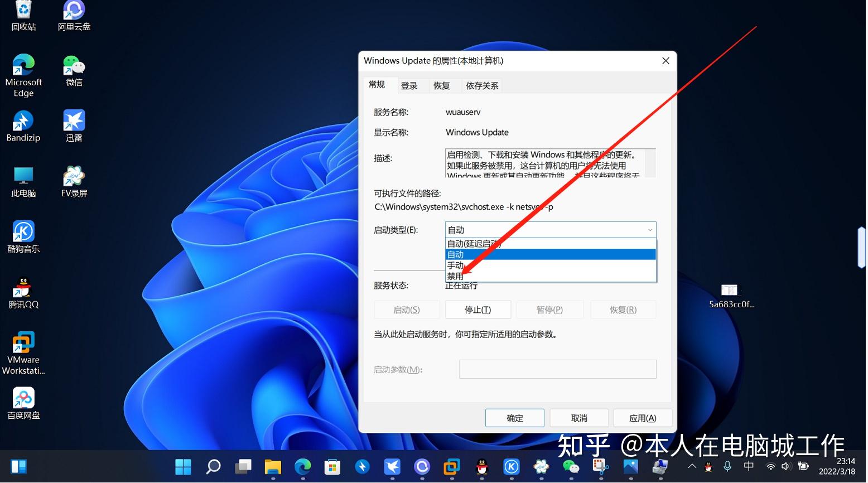The height and width of the screenshot is (483, 868).
Task: Open the Windows Start menu
Action: [183, 466]
